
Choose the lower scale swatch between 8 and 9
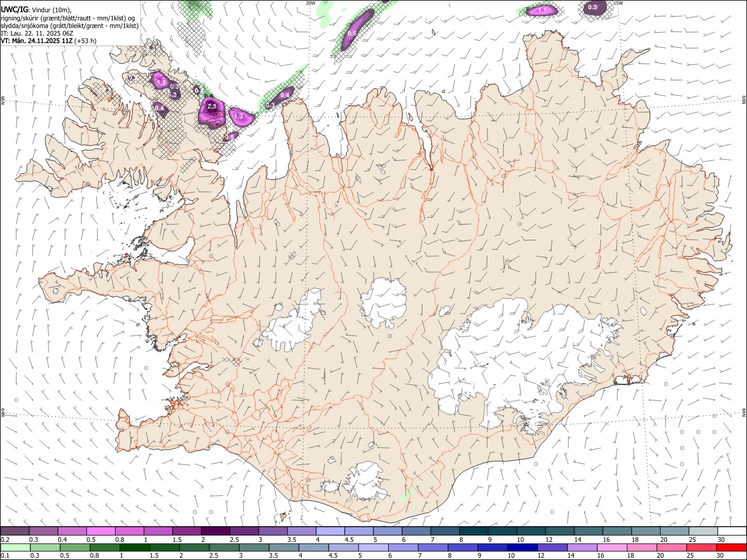click(x=462, y=548)
